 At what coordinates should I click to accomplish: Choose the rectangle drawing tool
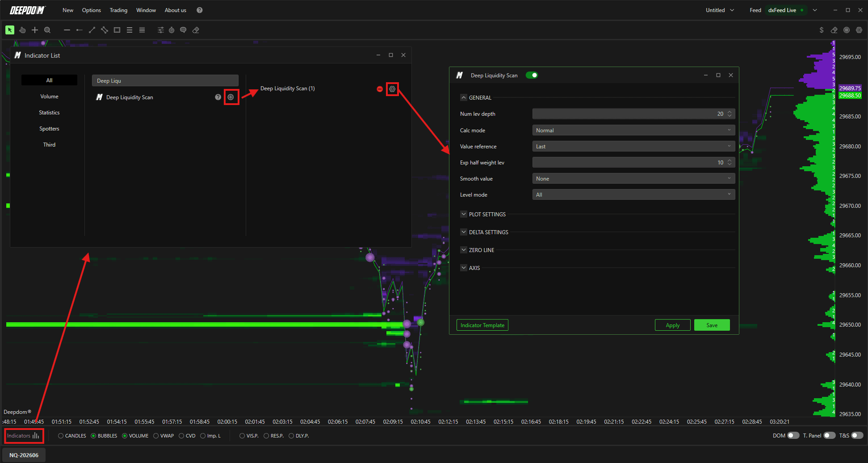(117, 30)
